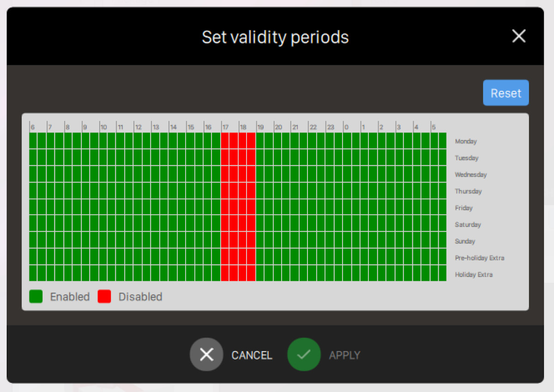The width and height of the screenshot is (554, 392).
Task: Toggle the first green cell in Monday row
Action: click(x=33, y=141)
